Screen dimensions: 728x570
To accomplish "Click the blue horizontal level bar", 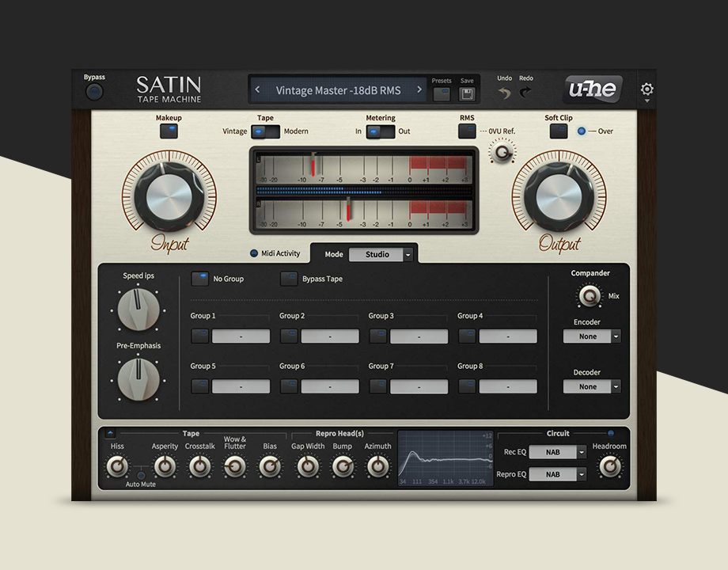I will pyautogui.click(x=364, y=191).
